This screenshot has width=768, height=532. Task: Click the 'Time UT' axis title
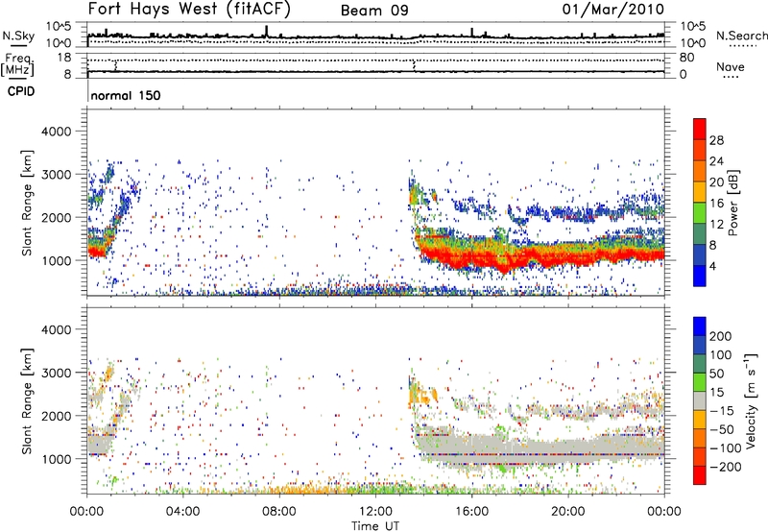pos(375,525)
